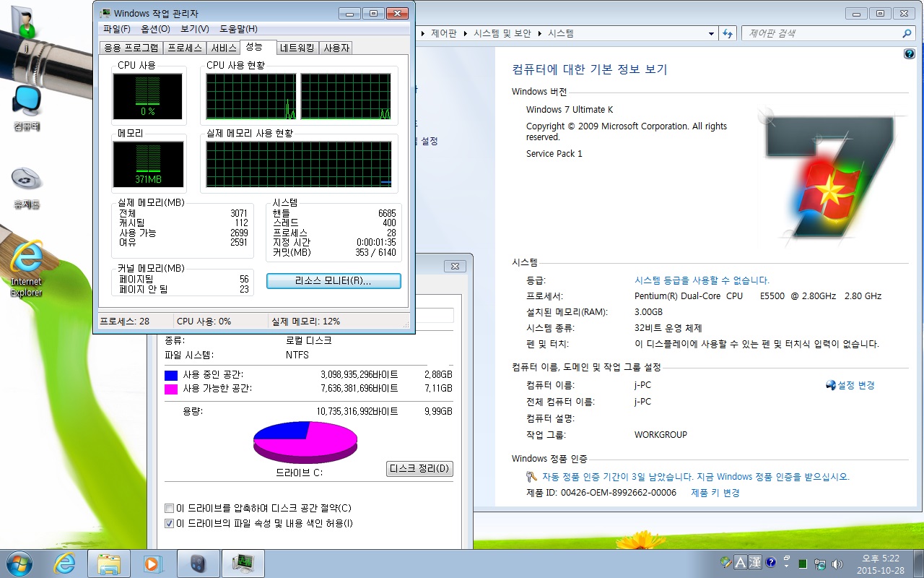The height and width of the screenshot is (578, 924).
Task: Click the magenta 사용 가능한 공간 swatch
Action: point(171,389)
